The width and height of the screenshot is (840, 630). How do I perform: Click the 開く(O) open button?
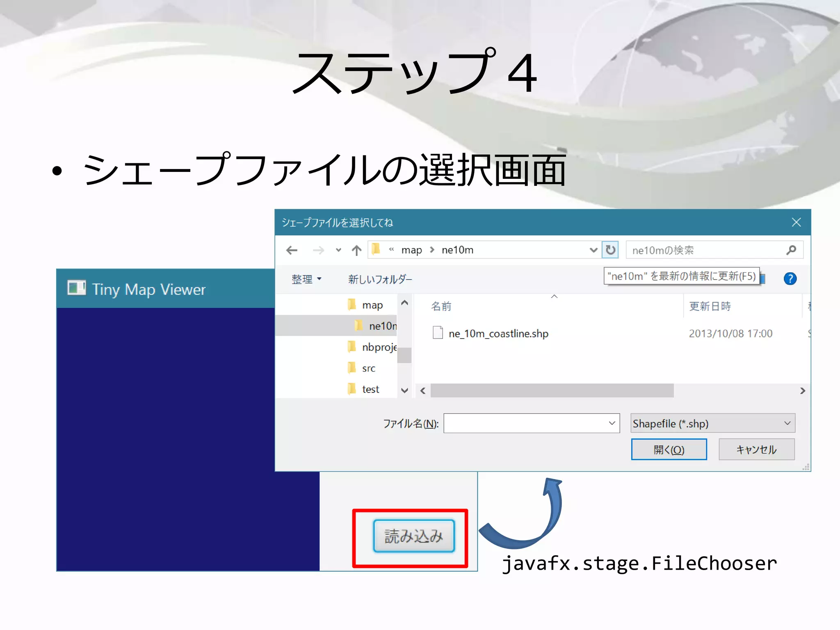click(x=669, y=450)
